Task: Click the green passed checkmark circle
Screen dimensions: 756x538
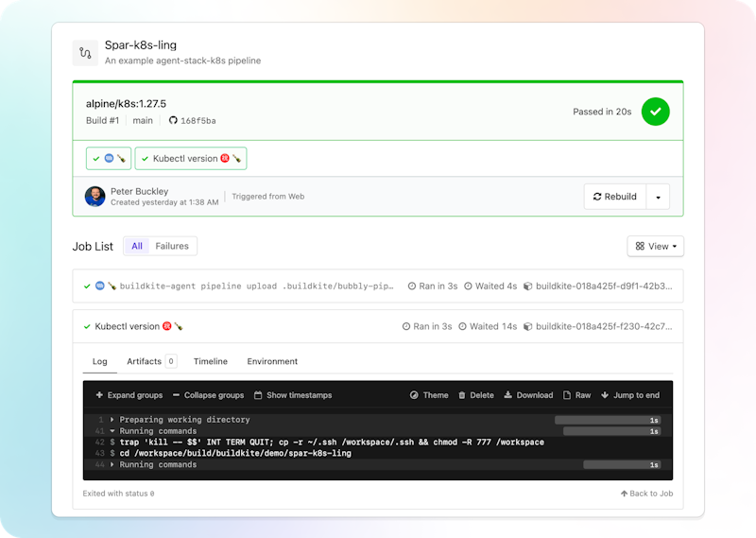Action: 655,112
